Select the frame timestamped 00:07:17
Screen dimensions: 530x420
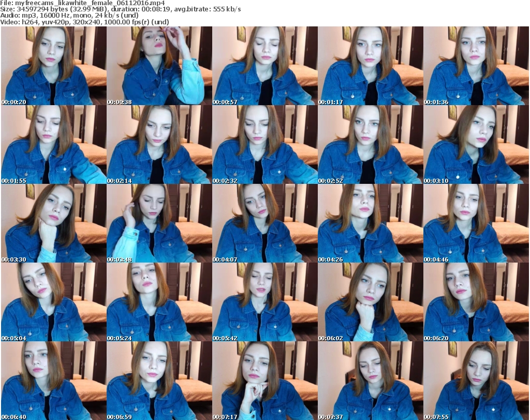coord(265,381)
